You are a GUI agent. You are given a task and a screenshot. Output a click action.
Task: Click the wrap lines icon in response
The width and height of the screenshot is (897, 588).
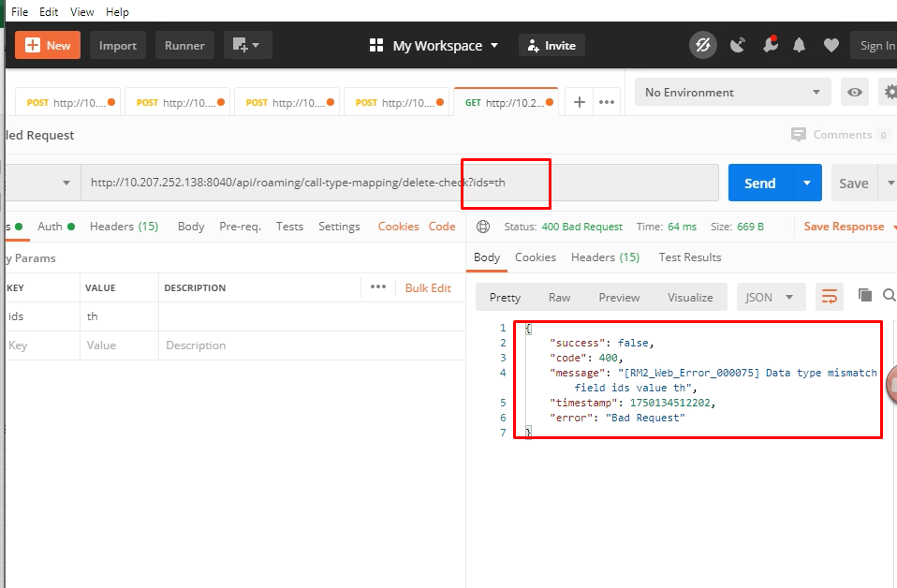coord(829,297)
